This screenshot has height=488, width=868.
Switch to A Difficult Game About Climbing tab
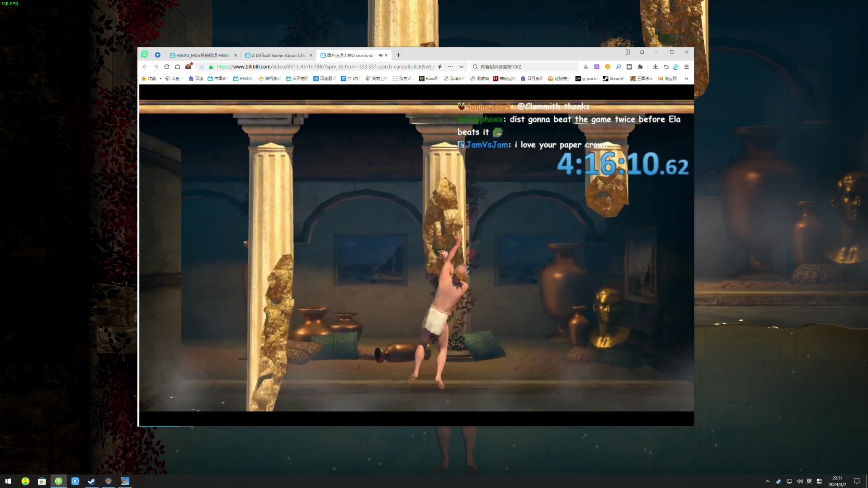coord(278,55)
